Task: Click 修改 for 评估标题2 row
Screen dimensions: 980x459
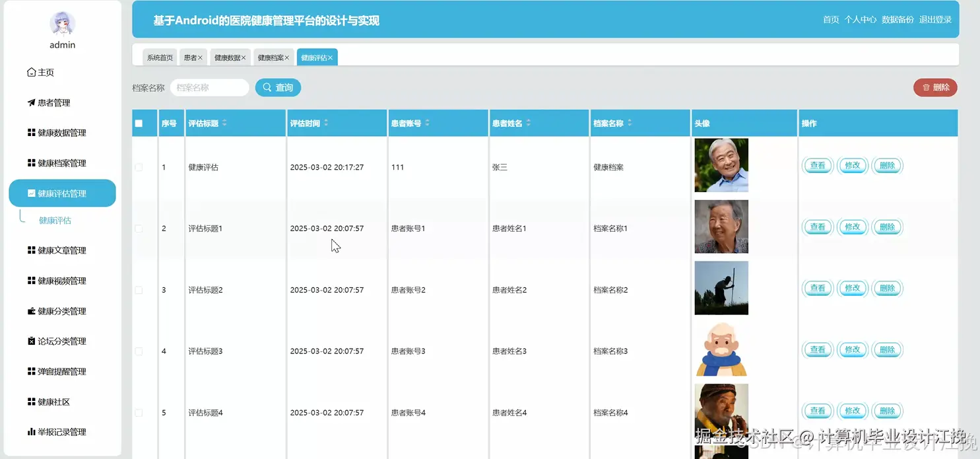Action: click(853, 289)
